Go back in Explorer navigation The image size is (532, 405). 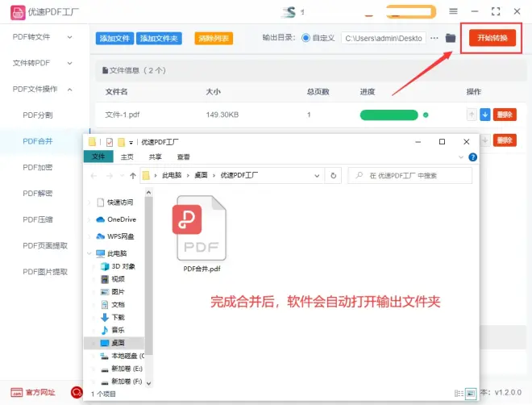coord(94,176)
